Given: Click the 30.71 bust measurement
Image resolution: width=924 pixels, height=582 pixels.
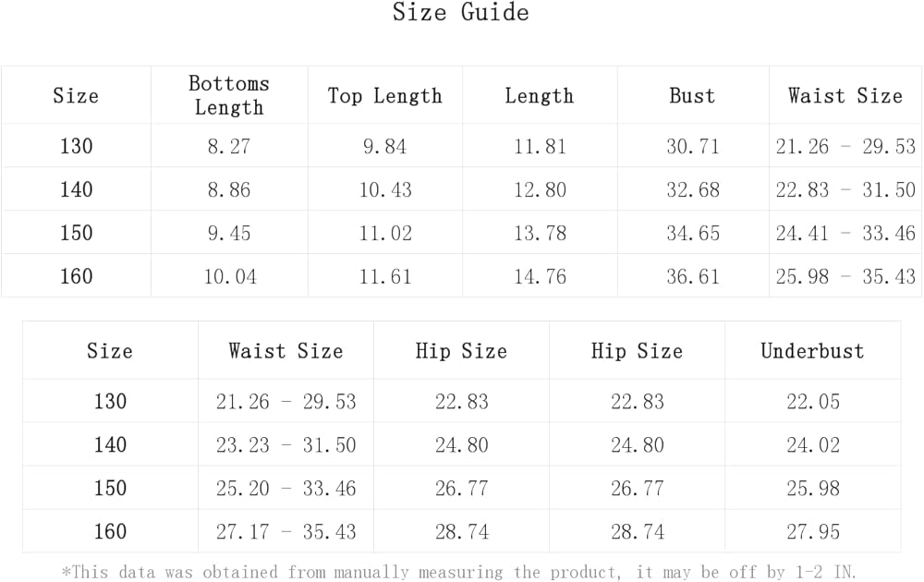Looking at the screenshot, I should [692, 146].
